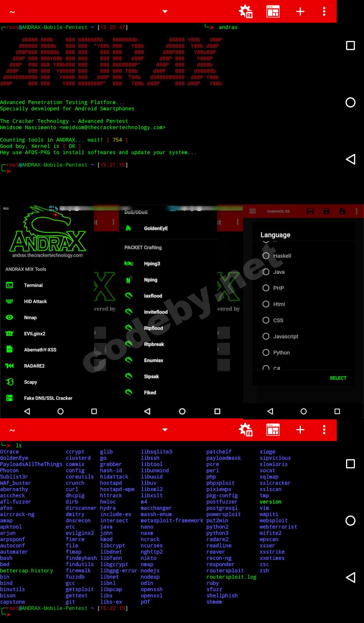
Task: Select the '~' tab above the ls listing
Action: [12, 430]
